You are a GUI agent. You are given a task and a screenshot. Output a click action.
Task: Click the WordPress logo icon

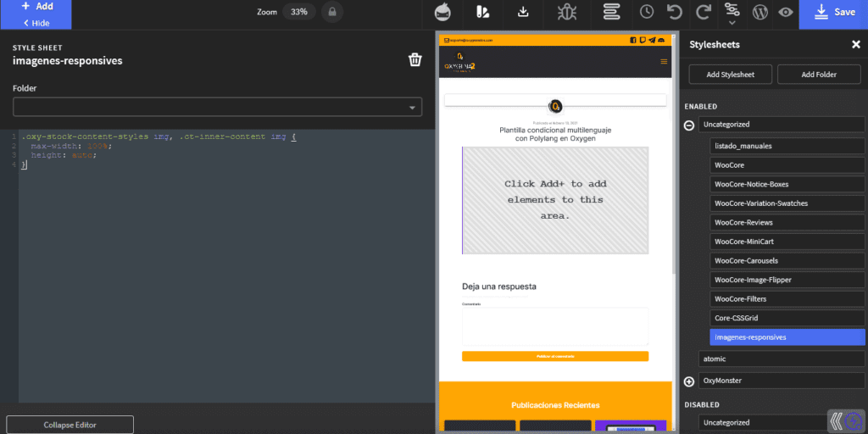pos(760,12)
